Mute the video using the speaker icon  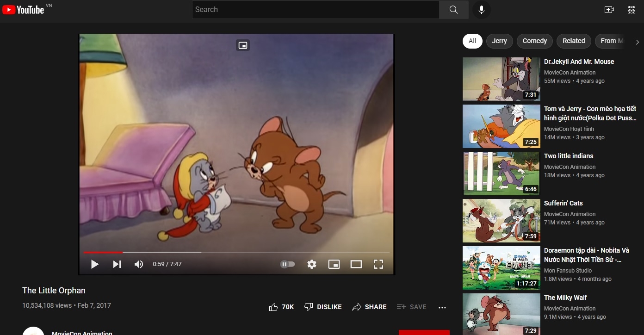pos(138,264)
